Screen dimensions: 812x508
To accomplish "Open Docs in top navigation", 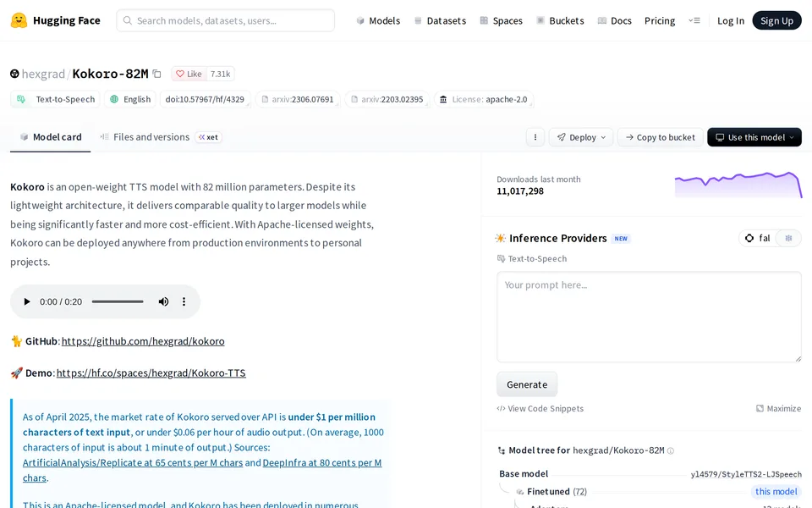I will tap(615, 20).
